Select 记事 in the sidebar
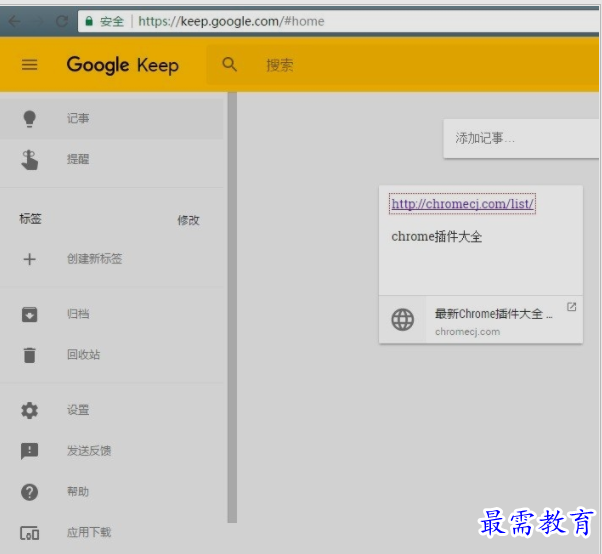This screenshot has height=554, width=602. pyautogui.click(x=111, y=119)
